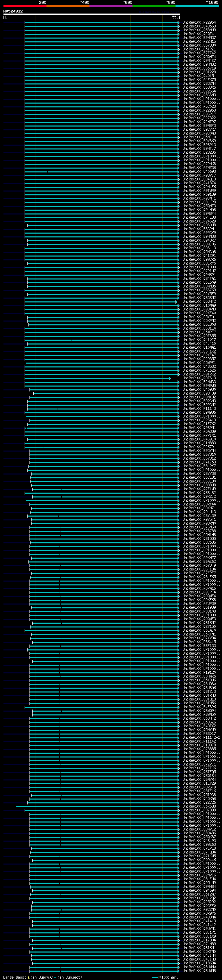
Task: Select the UniRef100_P11143 label
Action: pos(199,408)
